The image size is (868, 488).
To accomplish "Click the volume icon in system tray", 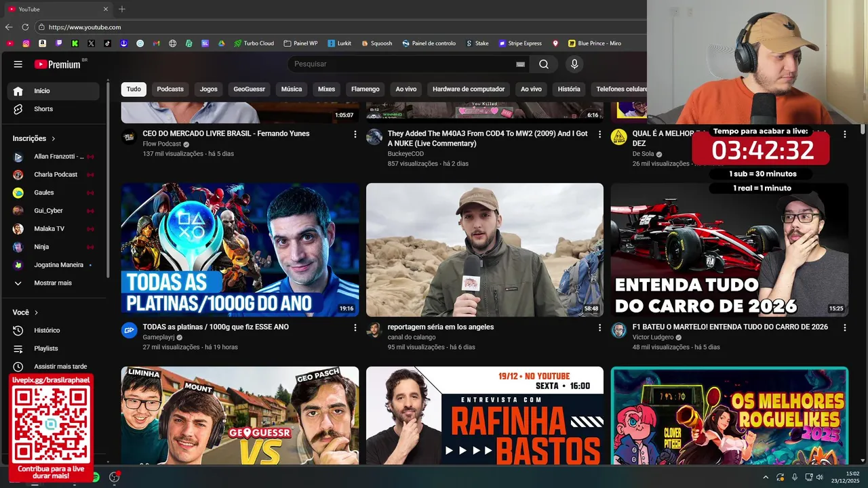I will tap(819, 477).
